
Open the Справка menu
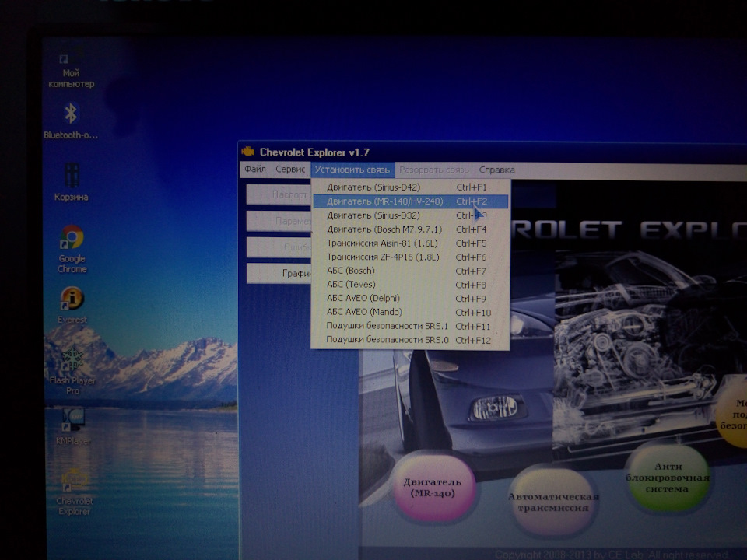[497, 170]
